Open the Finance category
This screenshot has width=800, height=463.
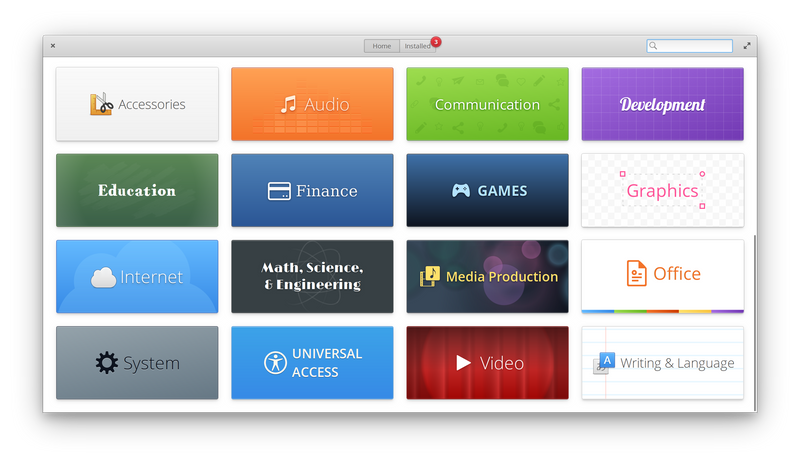click(x=312, y=190)
